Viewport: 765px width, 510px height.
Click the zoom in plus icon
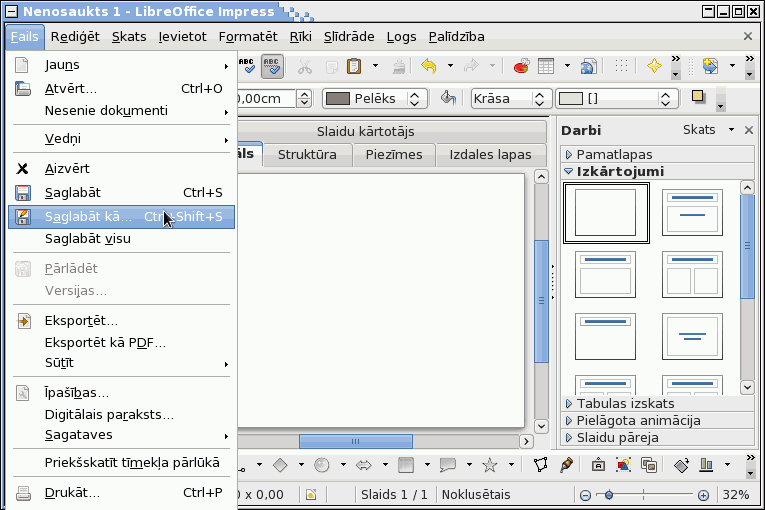703,495
